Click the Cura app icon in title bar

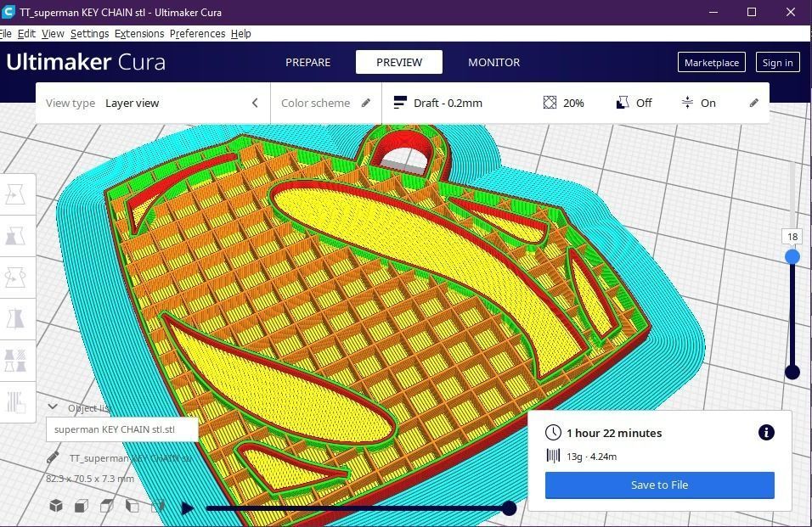point(8,11)
